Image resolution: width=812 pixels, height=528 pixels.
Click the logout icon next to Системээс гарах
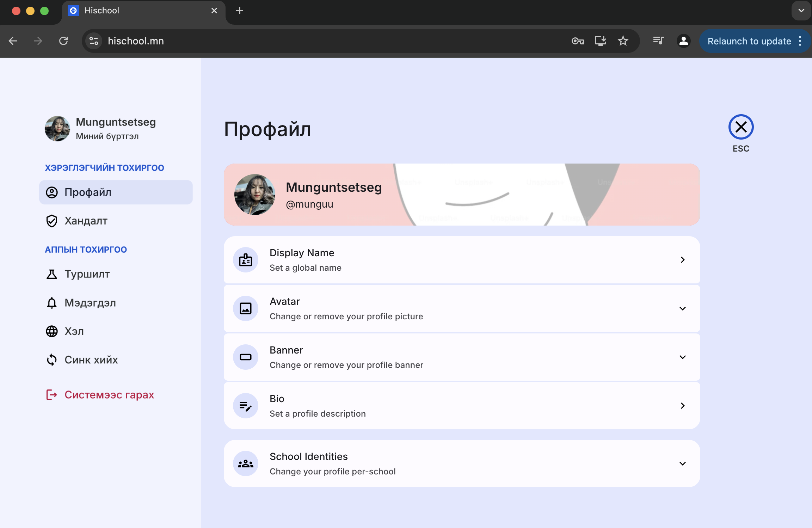(52, 394)
